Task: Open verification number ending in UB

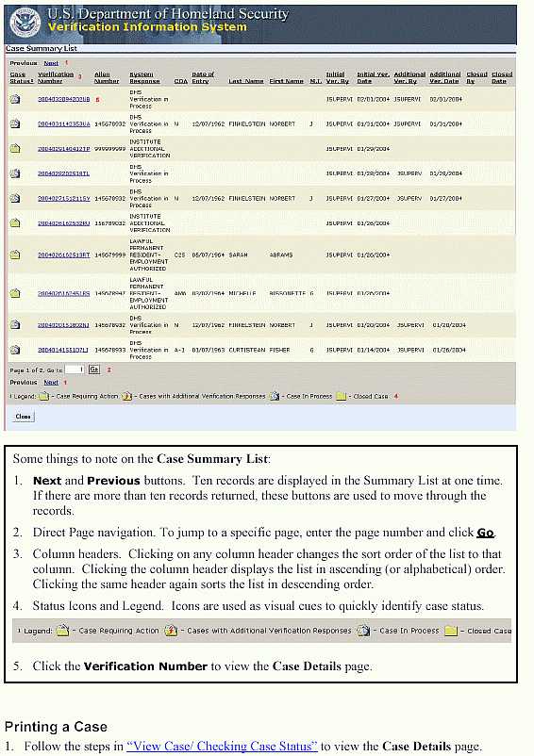Action: 63,99
